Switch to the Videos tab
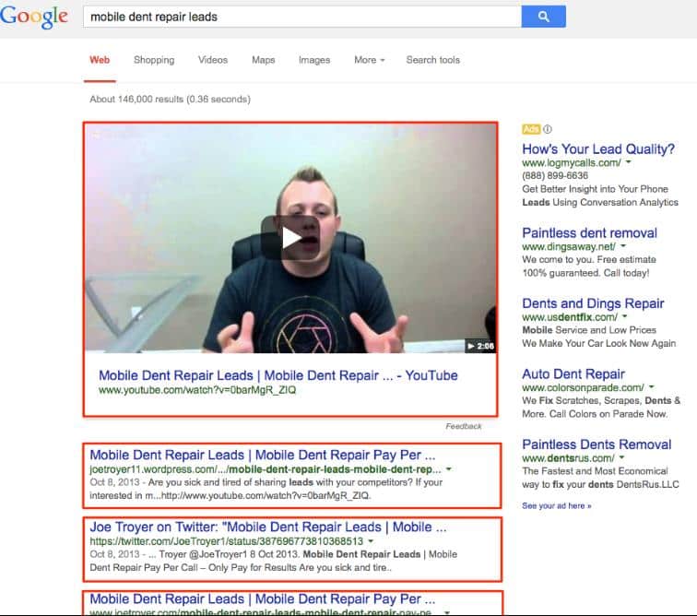This screenshot has height=616, width=697. [212, 60]
